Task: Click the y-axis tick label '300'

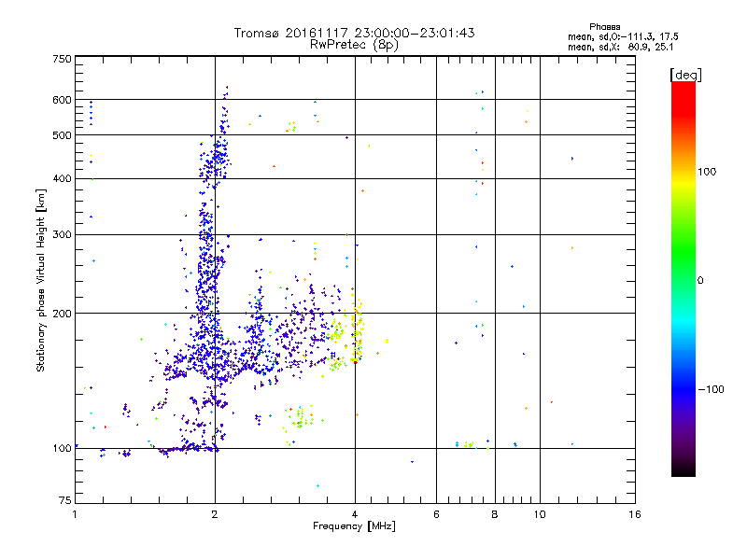Action: (x=62, y=234)
